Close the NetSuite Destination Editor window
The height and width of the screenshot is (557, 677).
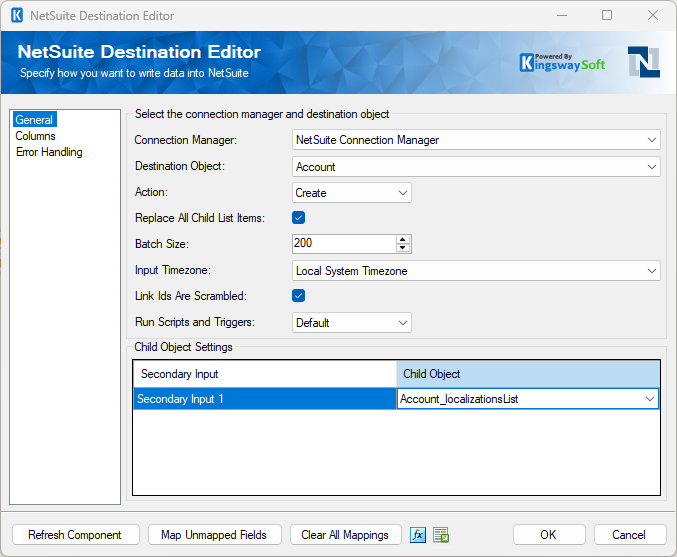[x=652, y=16]
